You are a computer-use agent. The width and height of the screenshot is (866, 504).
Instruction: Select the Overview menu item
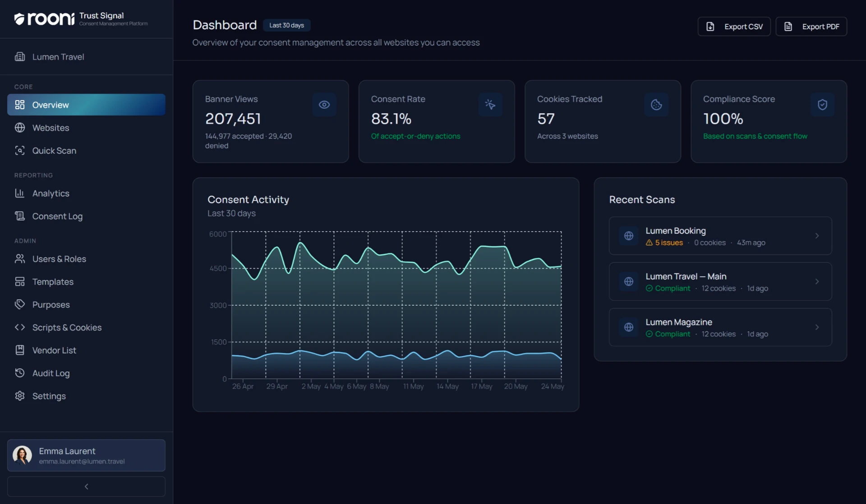(86, 105)
